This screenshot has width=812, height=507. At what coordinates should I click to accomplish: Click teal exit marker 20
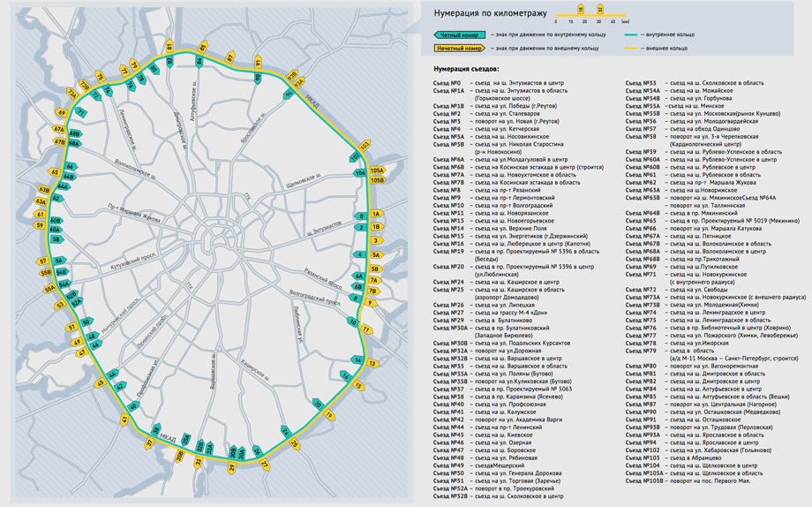pyautogui.click(x=318, y=405)
